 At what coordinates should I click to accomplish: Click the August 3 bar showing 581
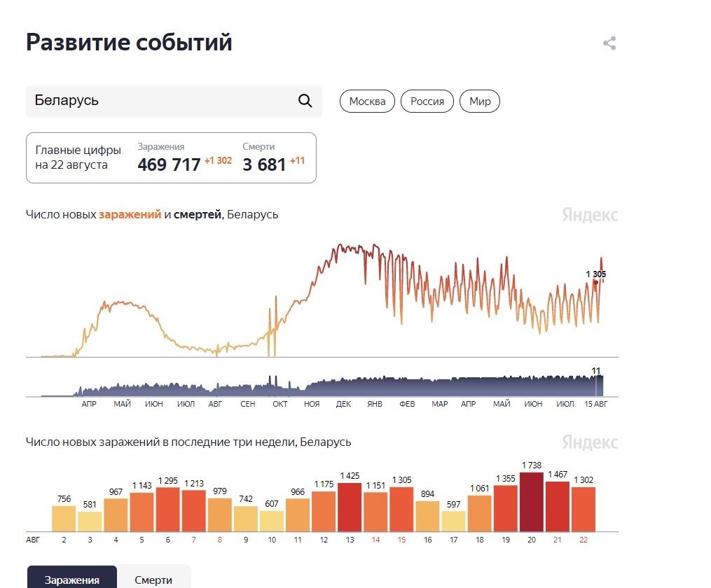click(90, 521)
